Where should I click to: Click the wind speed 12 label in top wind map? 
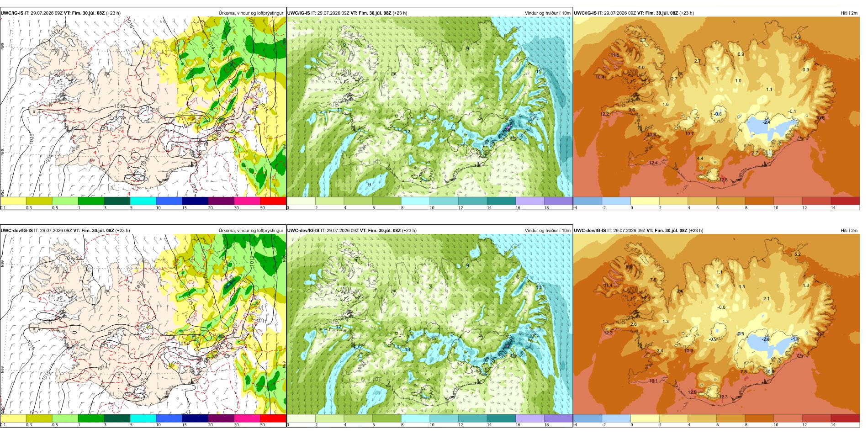pyautogui.click(x=408, y=132)
